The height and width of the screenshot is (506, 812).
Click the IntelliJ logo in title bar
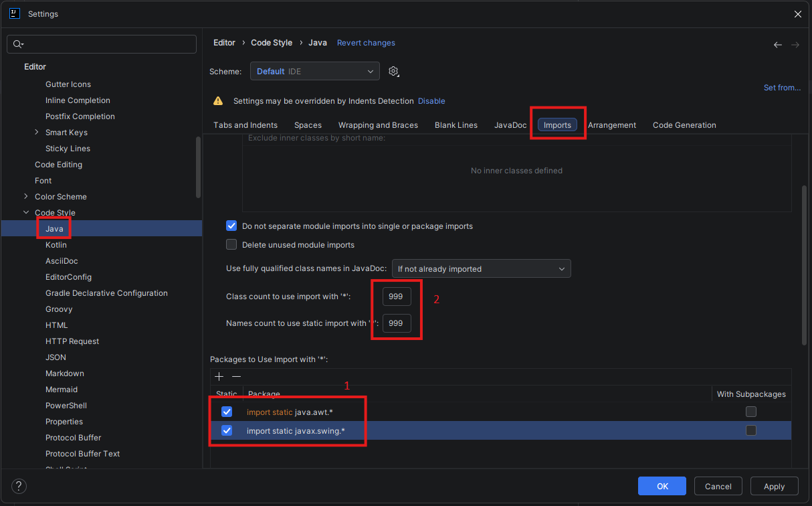coord(14,13)
